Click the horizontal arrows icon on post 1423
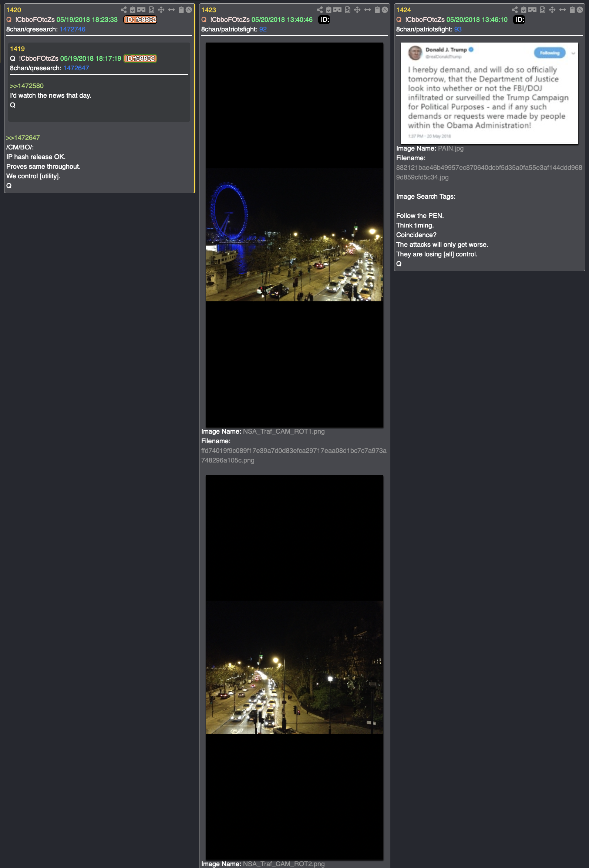 367,10
